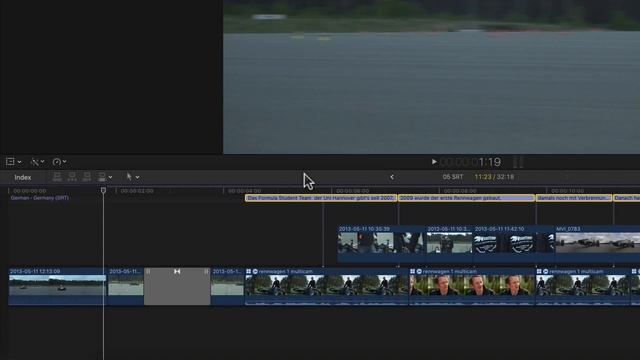Open the tool selection dropdown chevron
640x360 pixels.
[138, 177]
